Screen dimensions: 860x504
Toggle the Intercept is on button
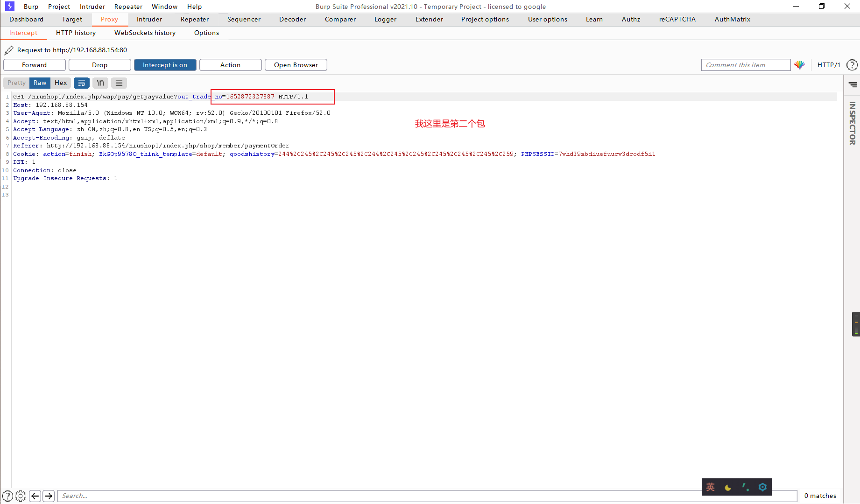pyautogui.click(x=165, y=65)
